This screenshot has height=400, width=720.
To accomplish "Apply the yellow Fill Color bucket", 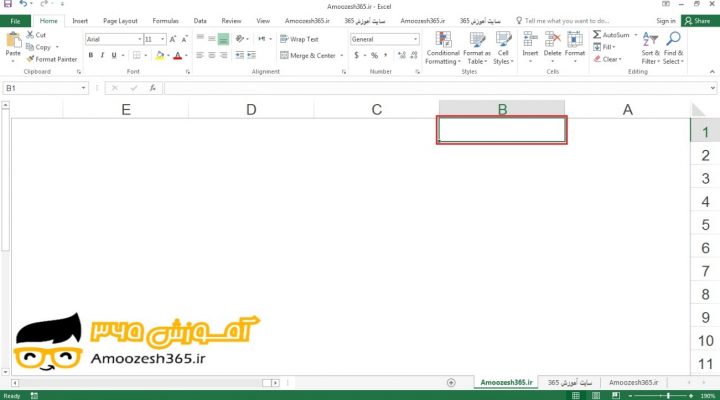I will tap(160, 56).
